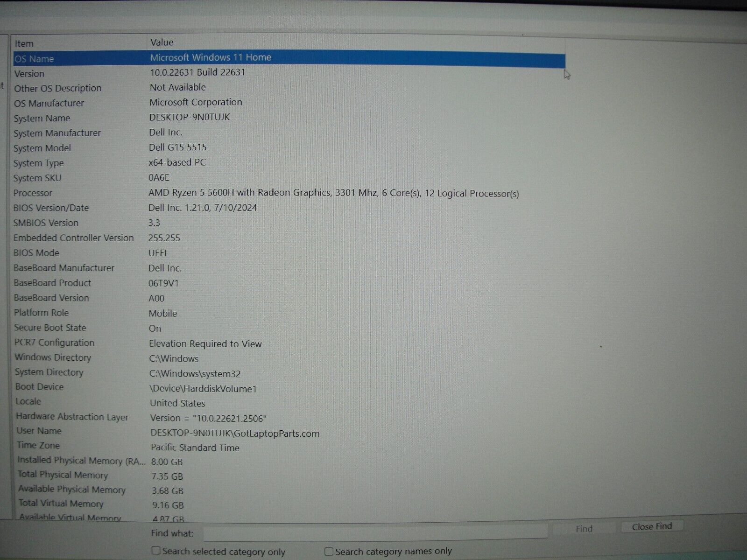Select the Other OS Description row

tap(289, 88)
